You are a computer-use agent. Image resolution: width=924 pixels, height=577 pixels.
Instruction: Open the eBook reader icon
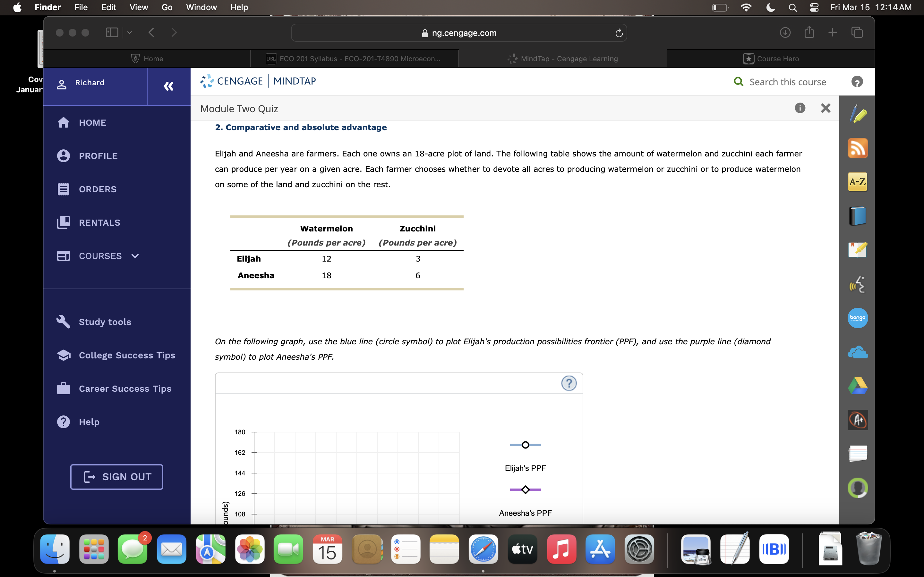858,216
